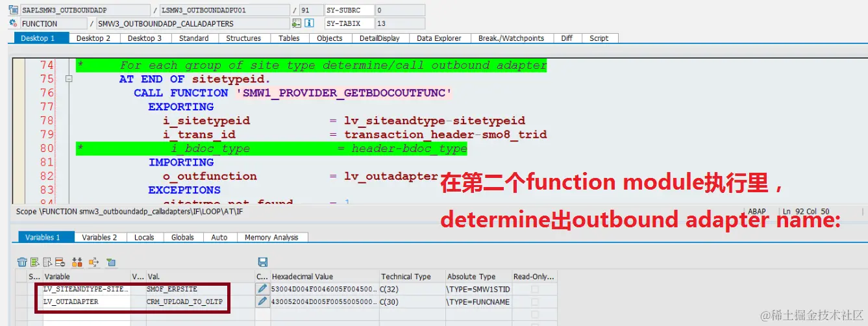Click the orange people-like icon in variables toolbar
868x326 pixels.
[x=77, y=262]
